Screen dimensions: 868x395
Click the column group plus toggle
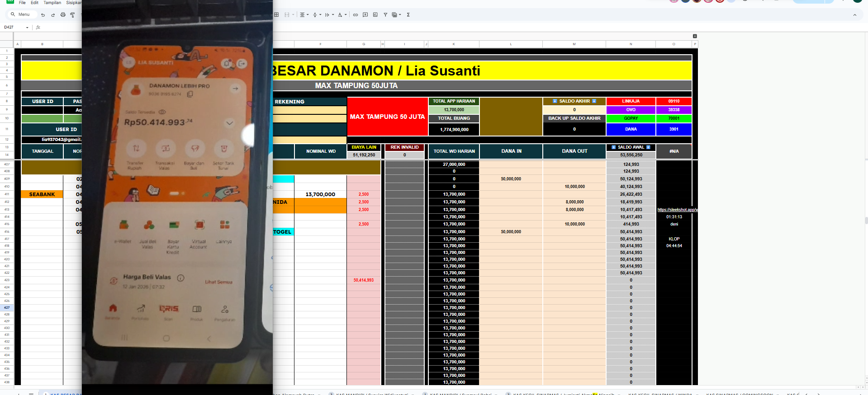coord(695,36)
